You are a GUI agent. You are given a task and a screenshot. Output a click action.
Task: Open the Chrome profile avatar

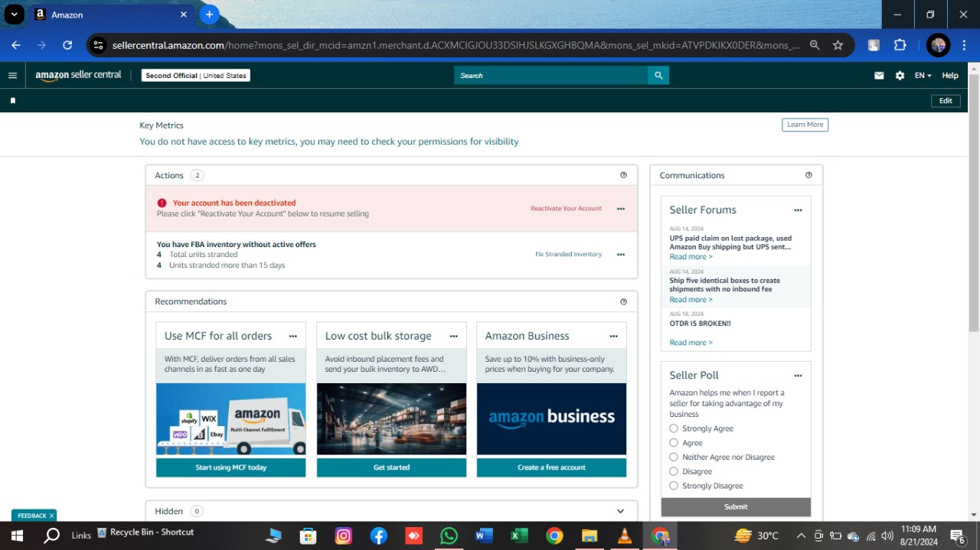tap(938, 45)
